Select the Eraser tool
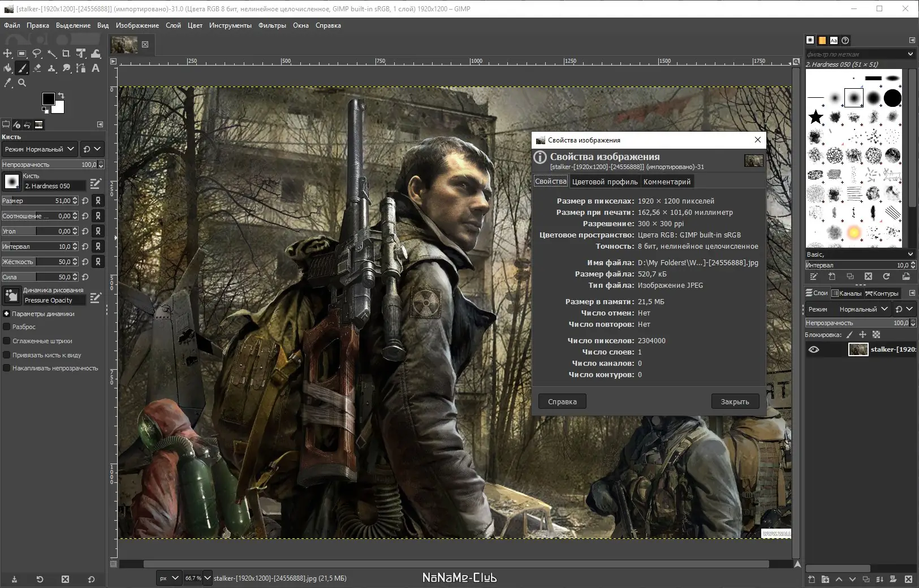Image resolution: width=919 pixels, height=588 pixels. [x=37, y=68]
